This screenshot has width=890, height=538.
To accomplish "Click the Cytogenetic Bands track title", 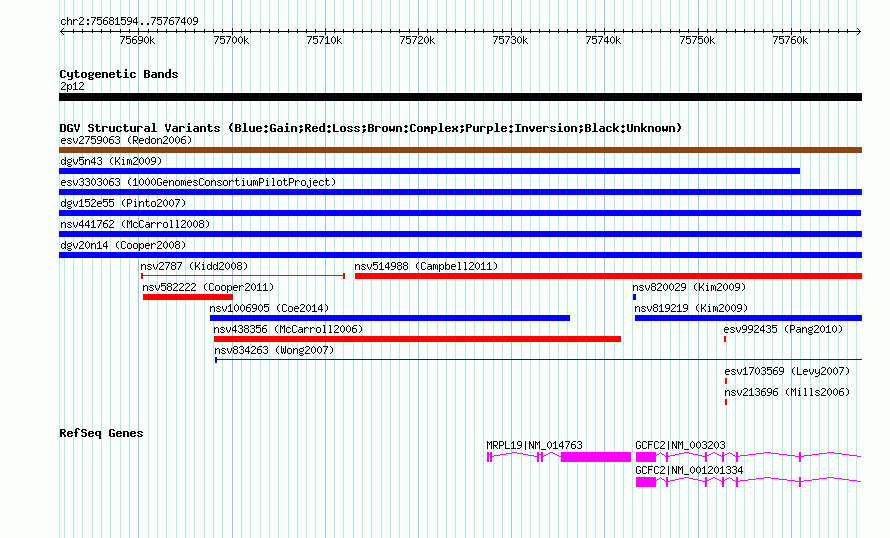I will (119, 74).
